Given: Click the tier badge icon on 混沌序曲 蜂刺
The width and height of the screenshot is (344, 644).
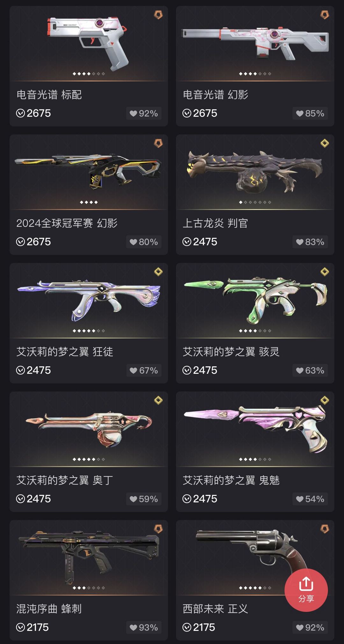Looking at the screenshot, I should (158, 529).
